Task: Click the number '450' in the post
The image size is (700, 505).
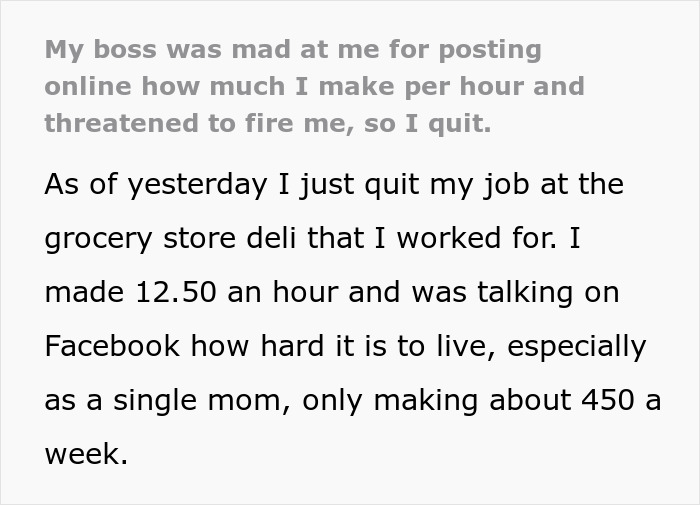Action: tap(609, 400)
